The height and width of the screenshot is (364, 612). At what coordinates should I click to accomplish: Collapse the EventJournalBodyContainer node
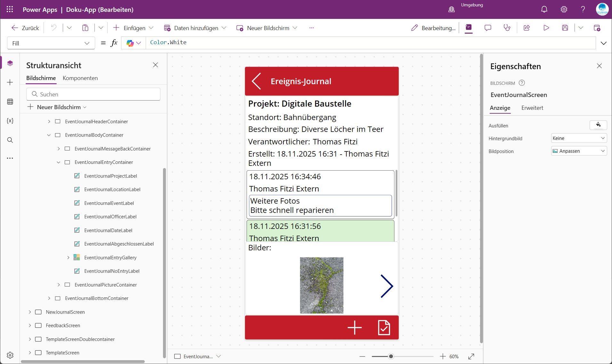(49, 135)
